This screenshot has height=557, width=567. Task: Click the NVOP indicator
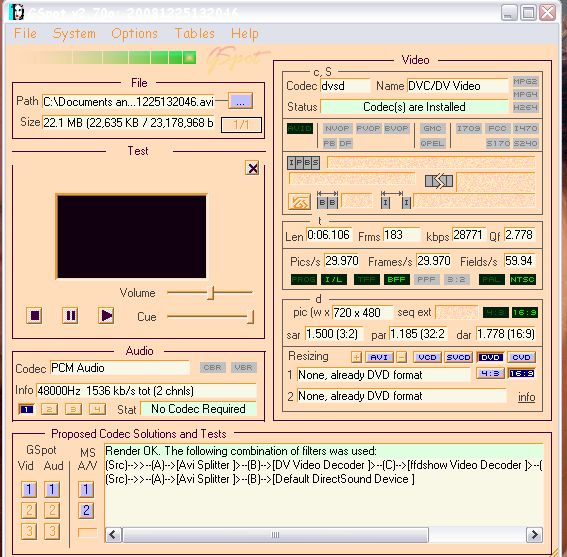(x=337, y=128)
